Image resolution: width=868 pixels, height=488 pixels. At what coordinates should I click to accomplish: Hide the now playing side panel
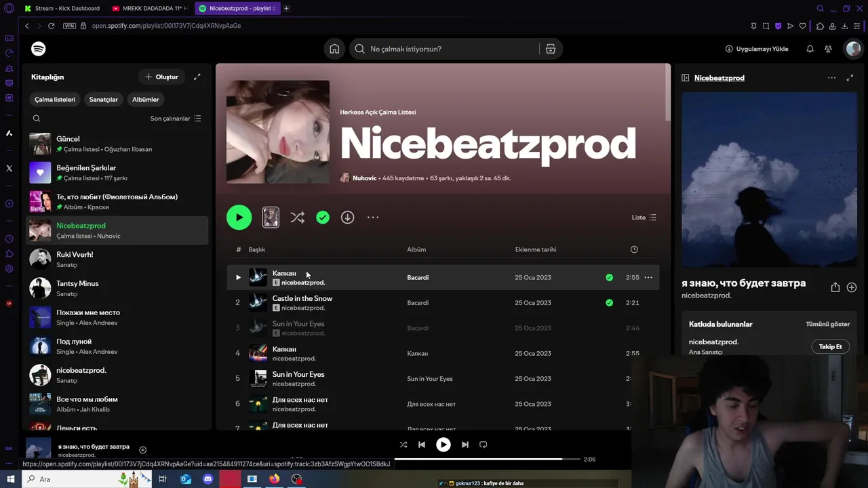pos(686,78)
